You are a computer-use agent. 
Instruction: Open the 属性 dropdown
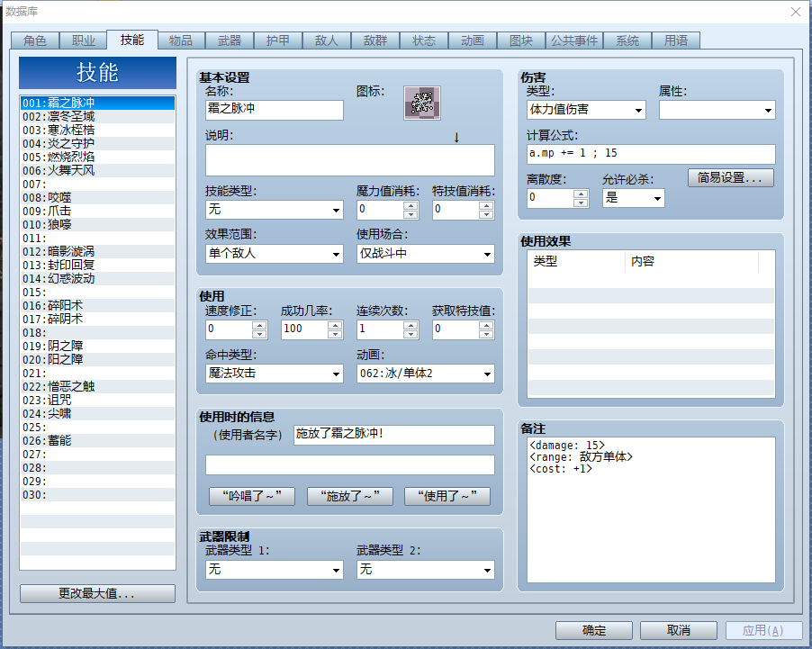(x=717, y=110)
